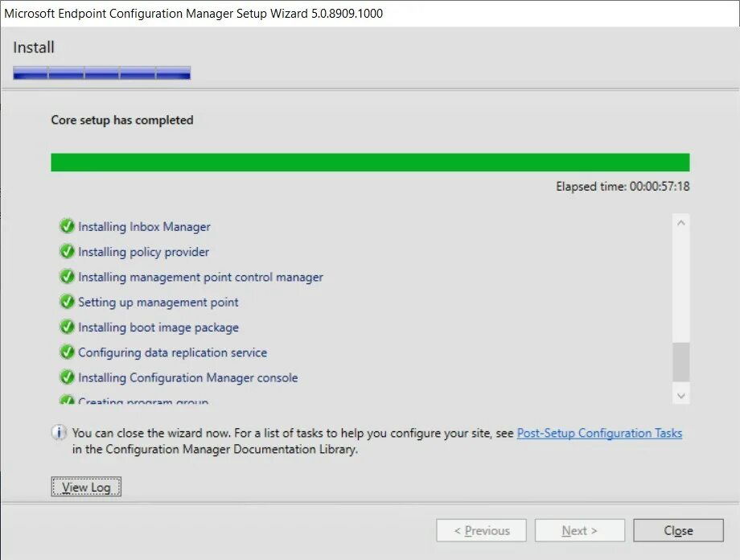Open the View Log button
Image resolution: width=740 pixels, height=560 pixels.
[86, 487]
